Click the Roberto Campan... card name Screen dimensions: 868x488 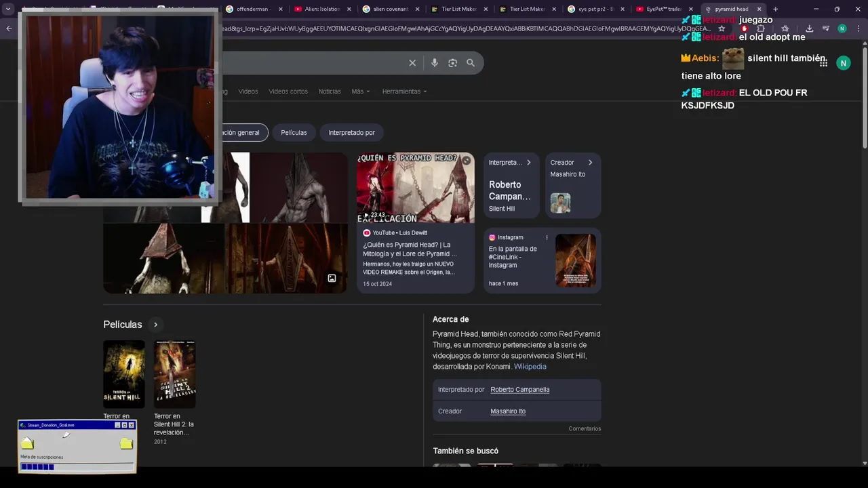tap(510, 190)
